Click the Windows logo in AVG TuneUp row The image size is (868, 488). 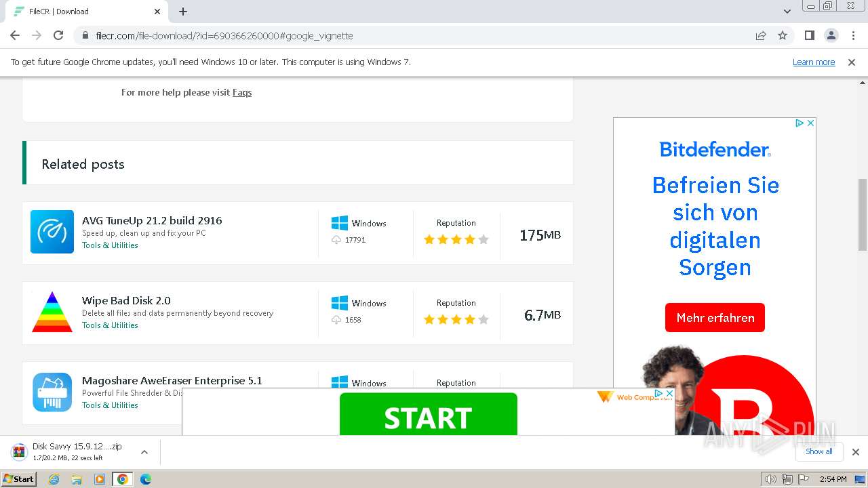tap(339, 223)
